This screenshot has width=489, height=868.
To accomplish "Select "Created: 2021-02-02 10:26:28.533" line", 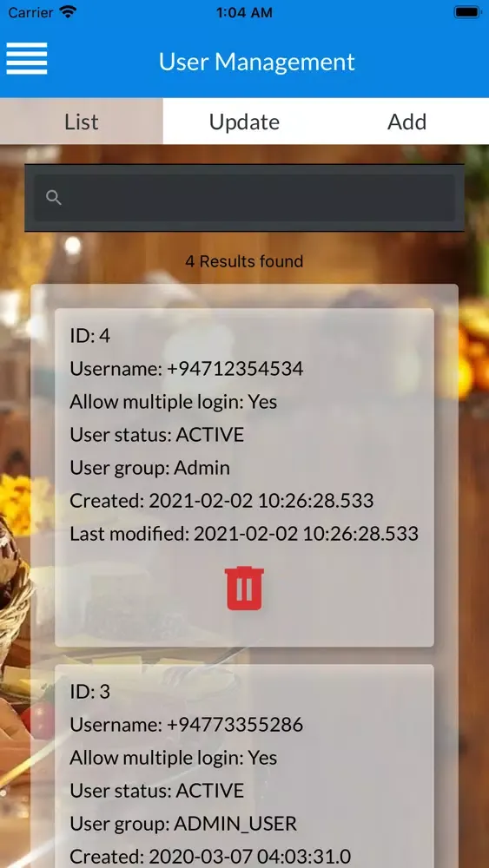I will (221, 501).
